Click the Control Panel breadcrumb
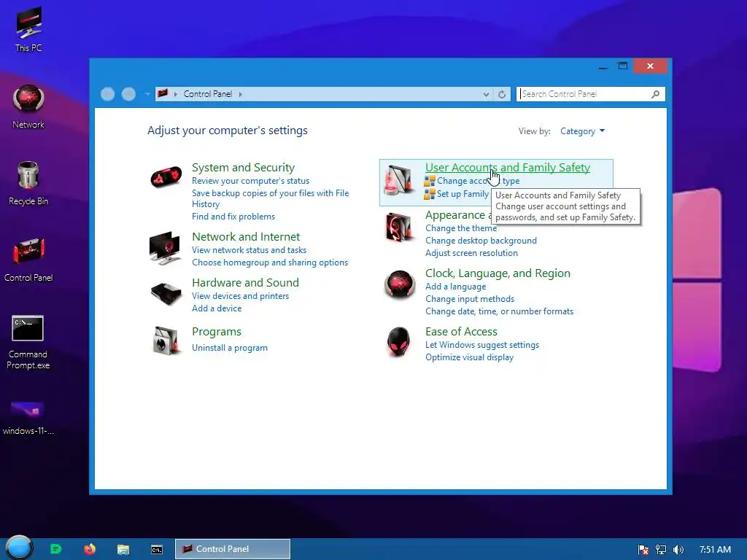Screen dimensions: 747x560 click(x=208, y=94)
